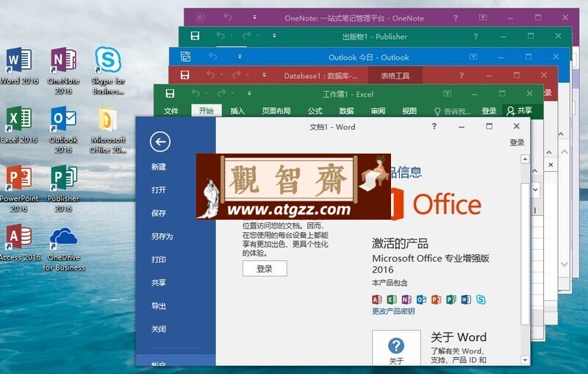The width and height of the screenshot is (588, 374).
Task: Open the Excel 2016 desktop shortcut
Action: click(19, 125)
